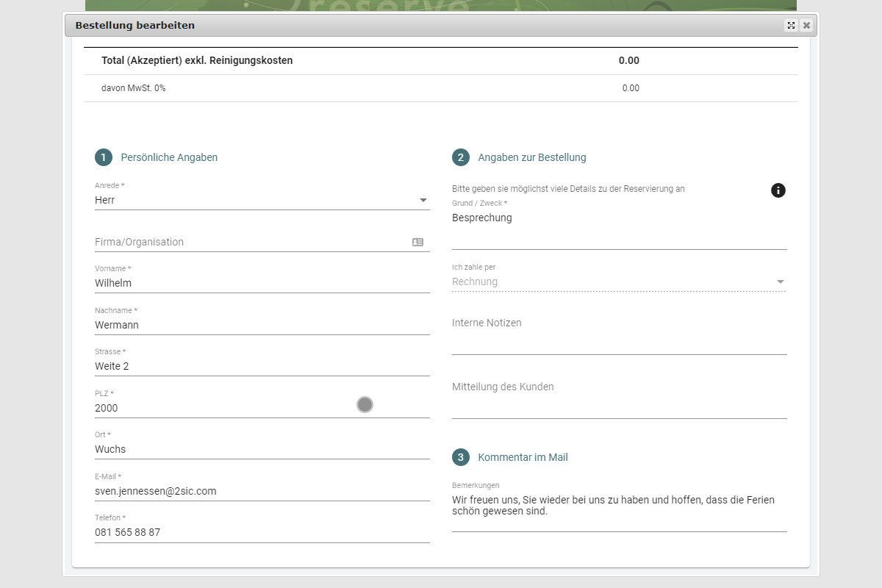This screenshot has height=588, width=882.
Task: Click the Telefon number field
Action: click(x=261, y=532)
